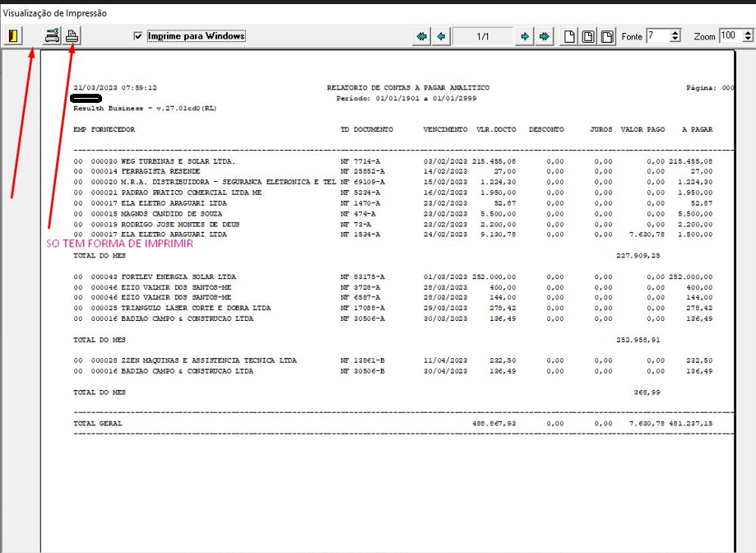Click the print icon
This screenshot has width=756, height=553.
pyautogui.click(x=72, y=36)
